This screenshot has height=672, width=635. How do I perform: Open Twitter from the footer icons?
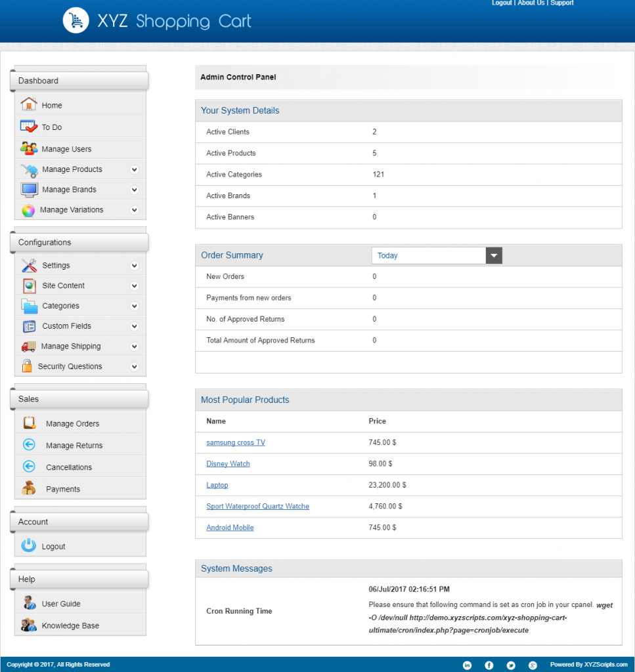(x=511, y=665)
